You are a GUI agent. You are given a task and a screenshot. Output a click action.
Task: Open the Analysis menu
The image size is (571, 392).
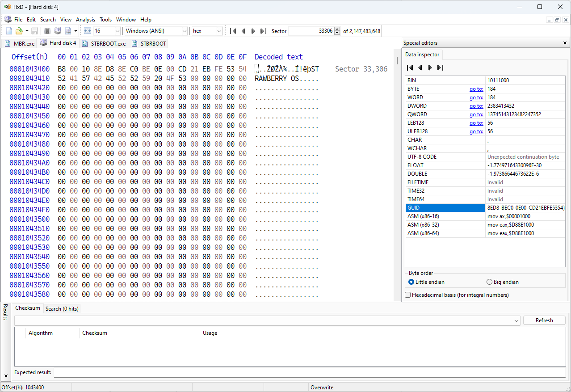(85, 19)
